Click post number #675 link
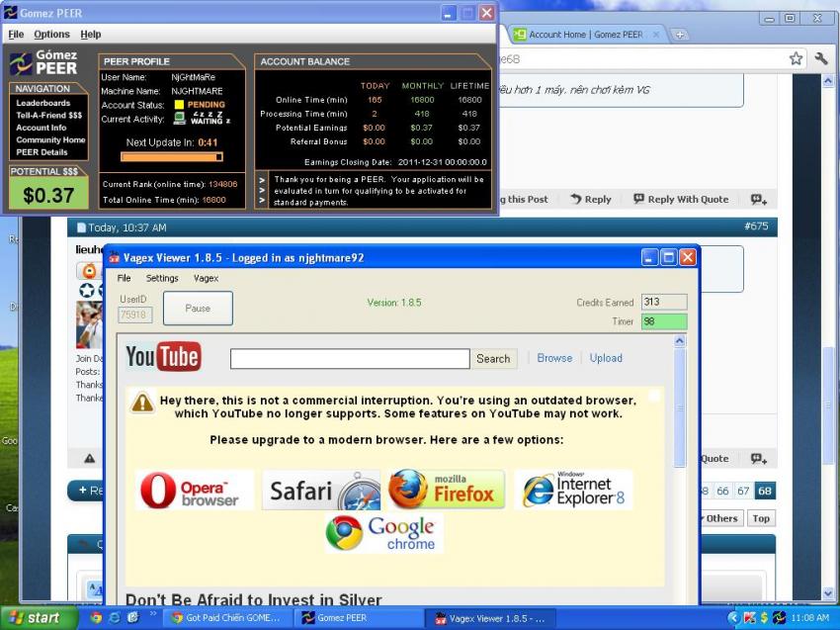Viewport: 840px width, 630px height. click(x=756, y=226)
